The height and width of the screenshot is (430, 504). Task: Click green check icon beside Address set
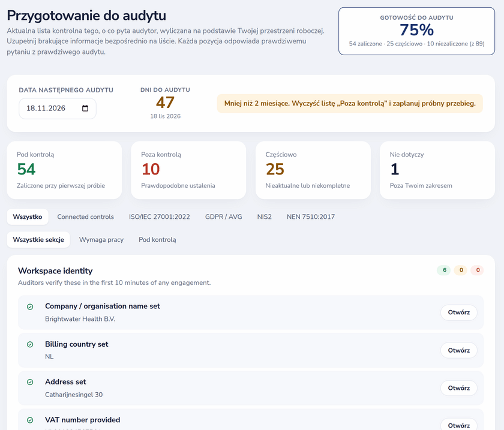pos(30,382)
